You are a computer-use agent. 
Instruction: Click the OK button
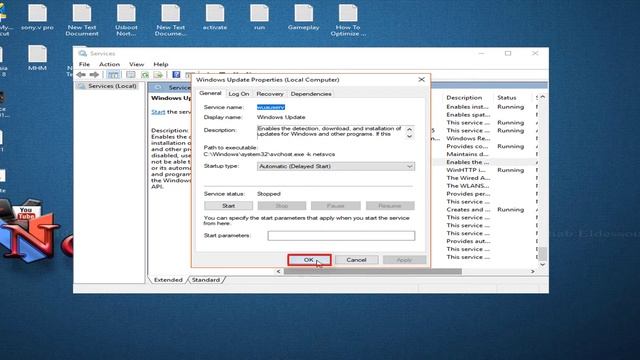click(x=309, y=260)
